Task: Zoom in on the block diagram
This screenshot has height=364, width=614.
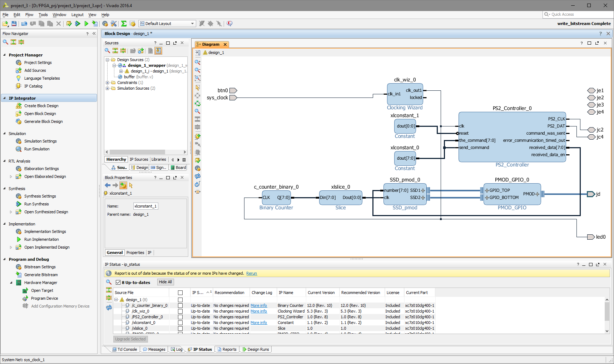Action: click(x=197, y=62)
